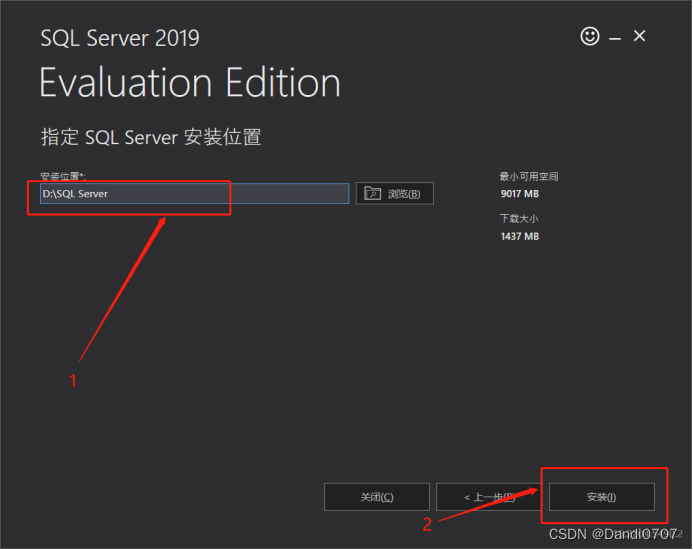Click the Evaluation Edition title text
Viewport: 693px width, 550px height.
pos(190,83)
